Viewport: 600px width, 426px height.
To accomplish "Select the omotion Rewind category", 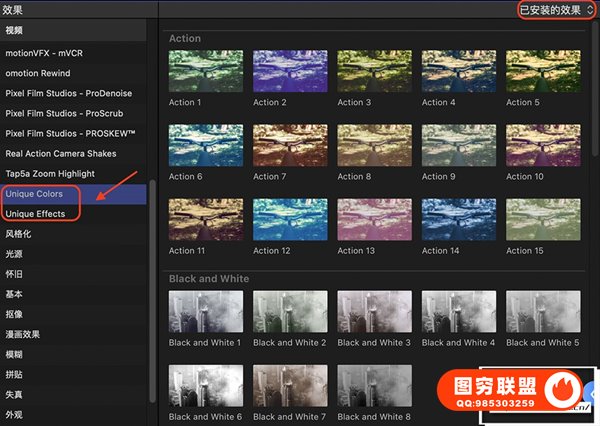I will 40,72.
